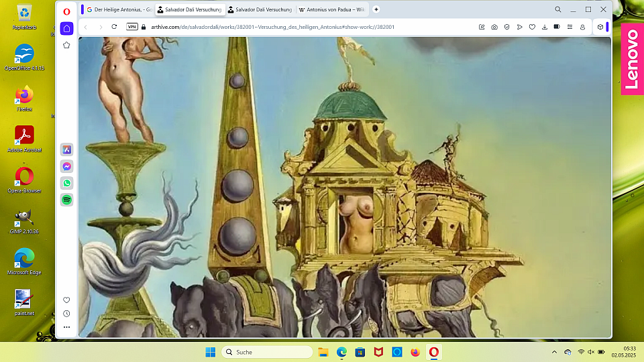Select Microsoft Edge desktop shortcut
The image size is (644, 362).
[x=25, y=261]
